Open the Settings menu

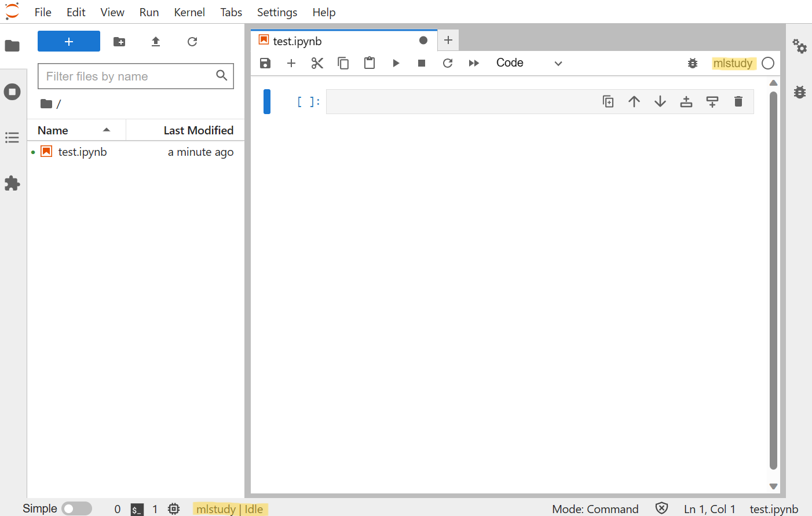(x=277, y=12)
